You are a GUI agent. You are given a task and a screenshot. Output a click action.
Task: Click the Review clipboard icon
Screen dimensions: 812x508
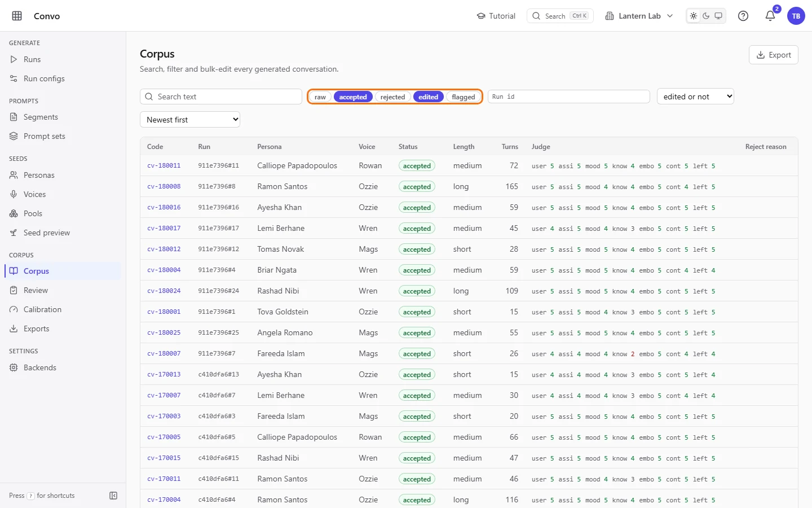point(14,290)
